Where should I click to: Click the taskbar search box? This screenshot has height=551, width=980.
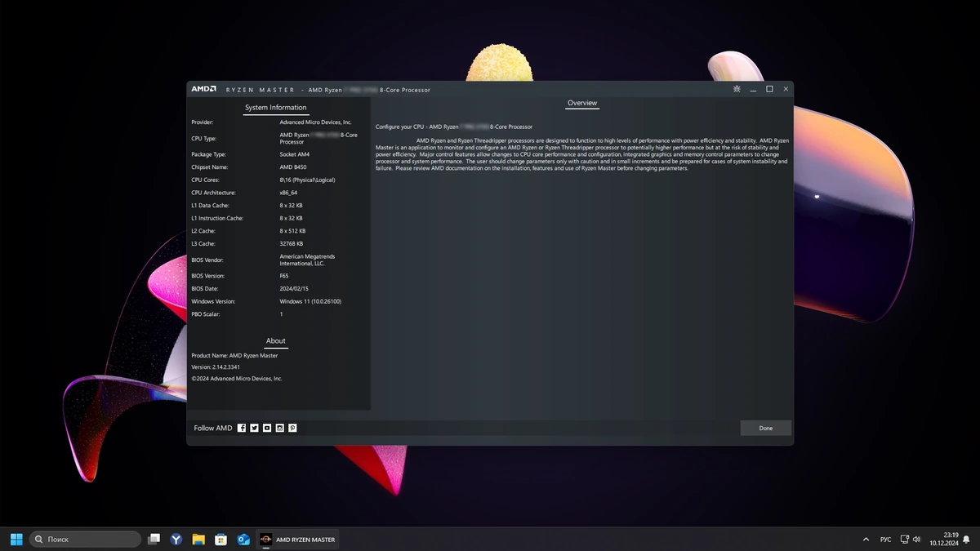[86, 539]
